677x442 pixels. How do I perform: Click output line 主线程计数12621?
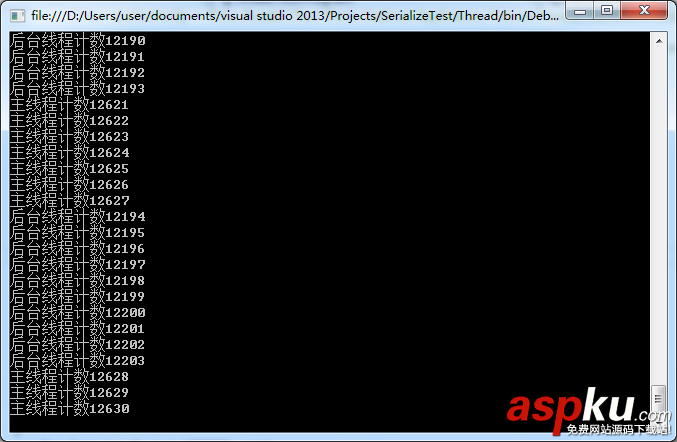(x=69, y=104)
